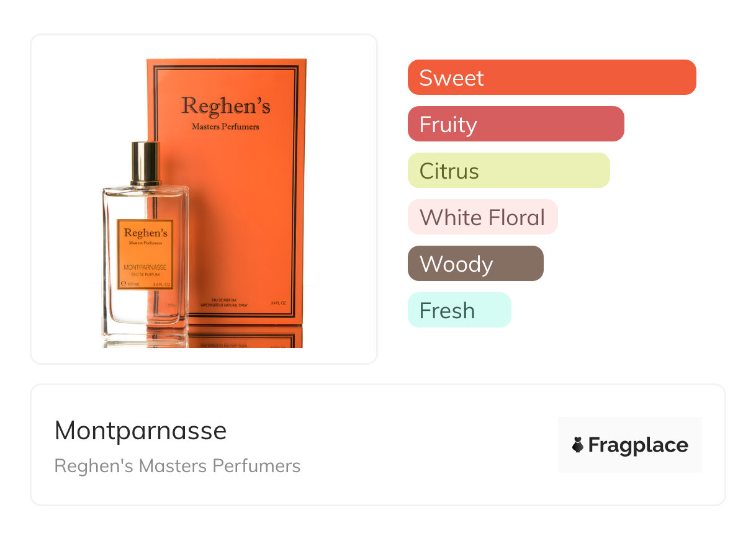
Task: Click the 3.4 FL OZ marking on the box
Action: point(279,303)
